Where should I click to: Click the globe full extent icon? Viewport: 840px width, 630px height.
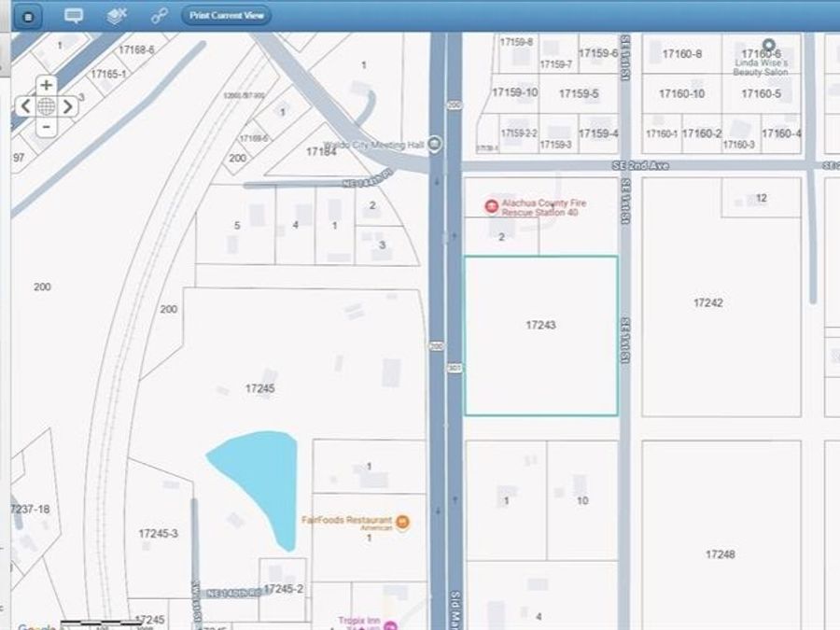(46, 105)
